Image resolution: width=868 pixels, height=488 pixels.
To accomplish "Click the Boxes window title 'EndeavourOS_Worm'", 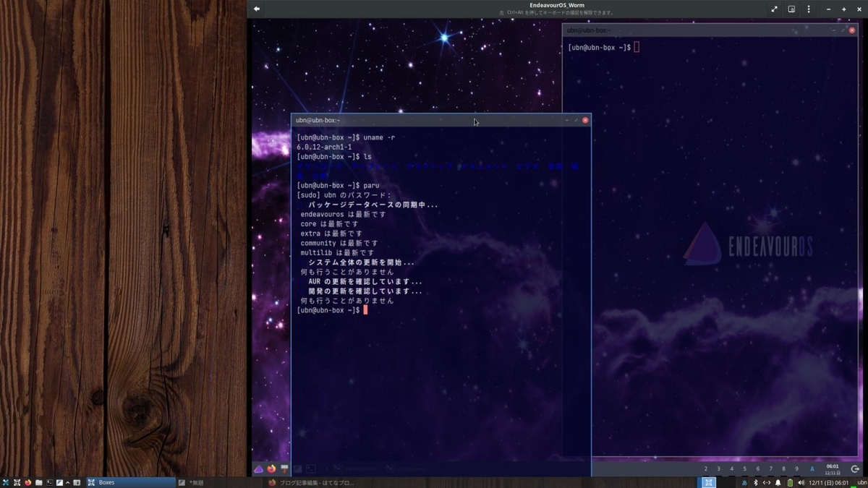I will pyautogui.click(x=557, y=5).
